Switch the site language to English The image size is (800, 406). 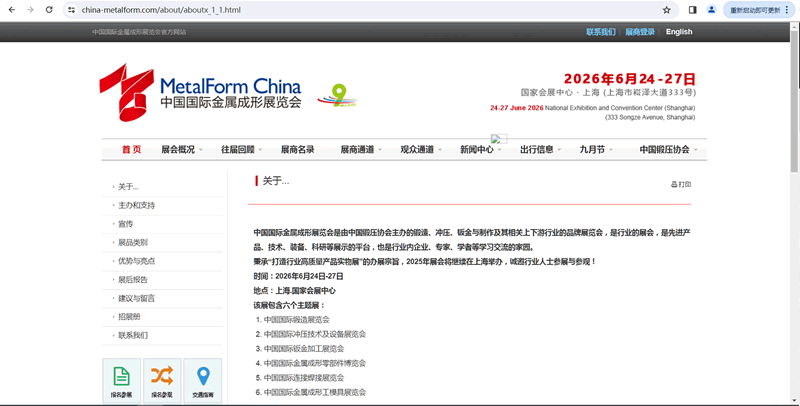pos(679,32)
